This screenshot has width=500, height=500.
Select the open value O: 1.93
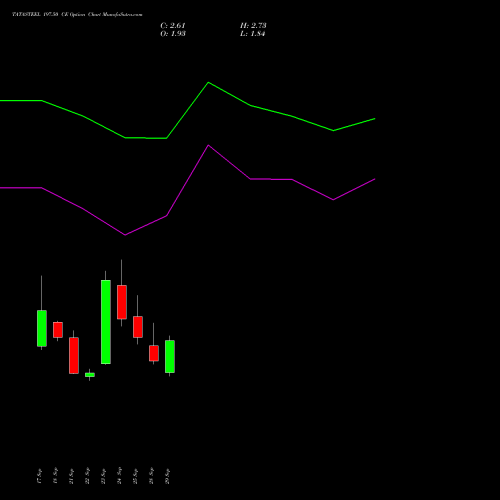[x=173, y=34]
